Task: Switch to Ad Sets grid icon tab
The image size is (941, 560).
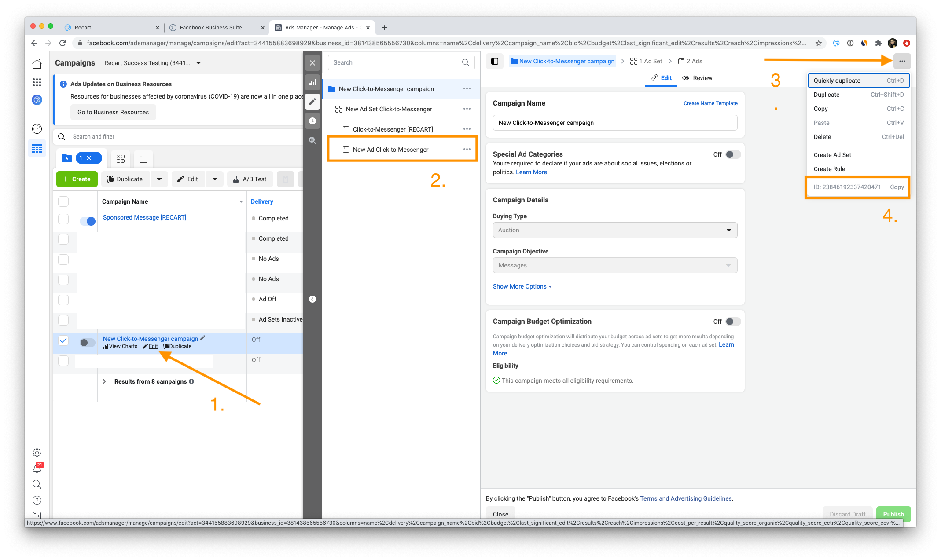Action: pyautogui.click(x=121, y=159)
